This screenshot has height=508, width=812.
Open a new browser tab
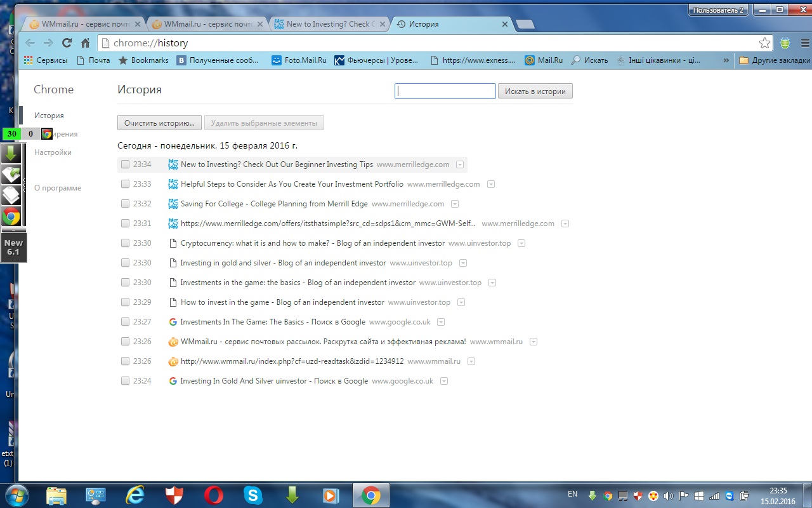(525, 25)
